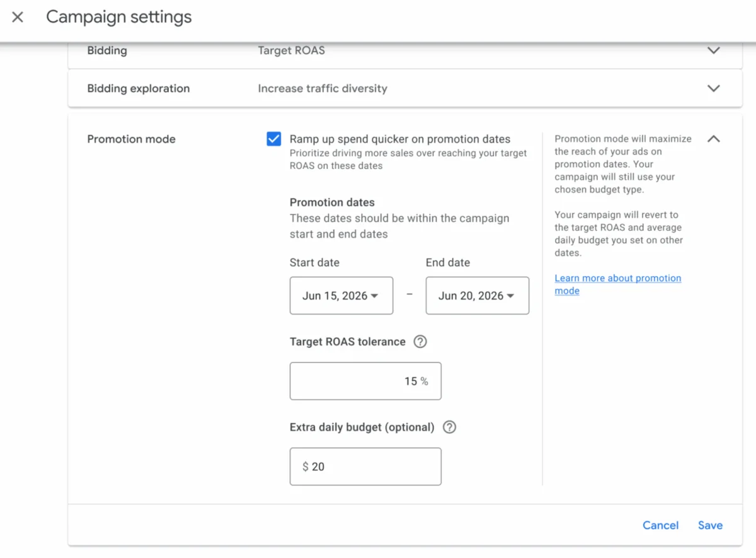Expand the Bidding section chevron
756x558 pixels.
coord(713,50)
